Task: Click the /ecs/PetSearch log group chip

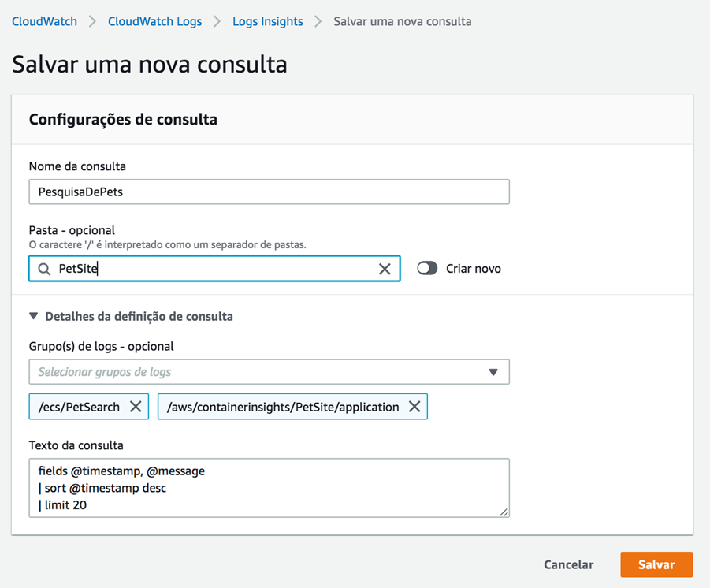Action: point(79,407)
